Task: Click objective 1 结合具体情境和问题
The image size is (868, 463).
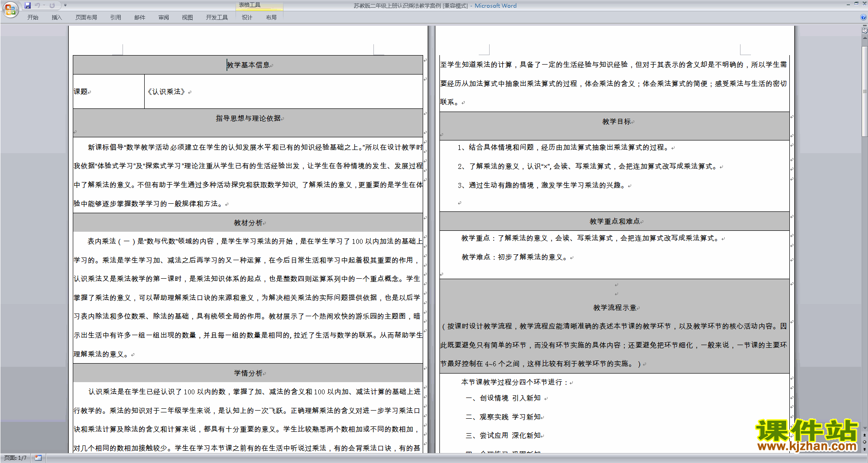Action: pyautogui.click(x=563, y=147)
